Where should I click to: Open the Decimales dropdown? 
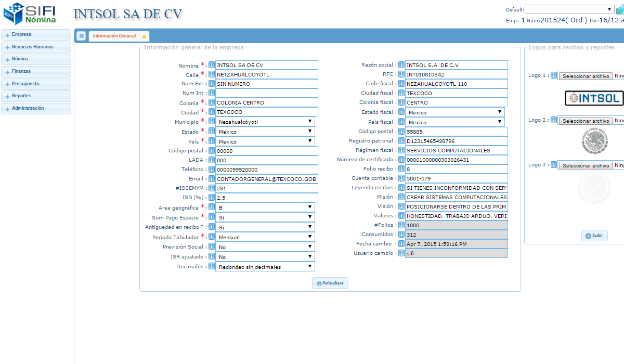(x=265, y=267)
